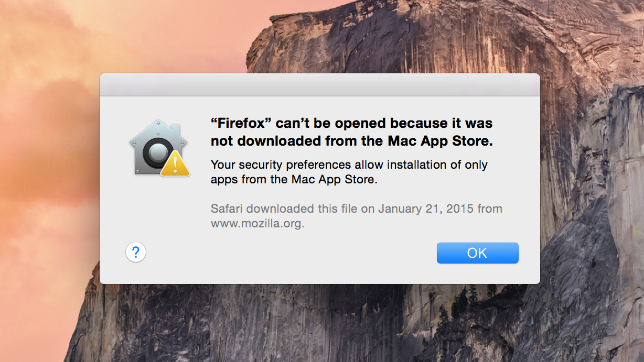Dismiss the dialog with the OK button

click(477, 253)
